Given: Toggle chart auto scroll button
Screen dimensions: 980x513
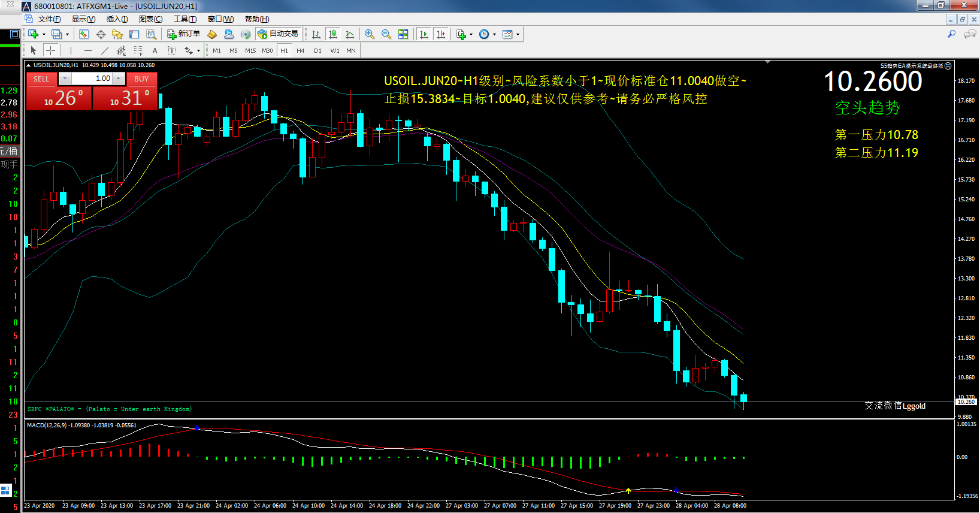Looking at the screenshot, I should [x=424, y=34].
